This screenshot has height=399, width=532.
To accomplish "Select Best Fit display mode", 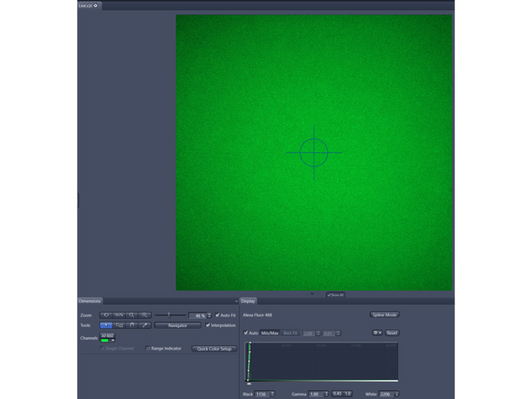I will [290, 333].
